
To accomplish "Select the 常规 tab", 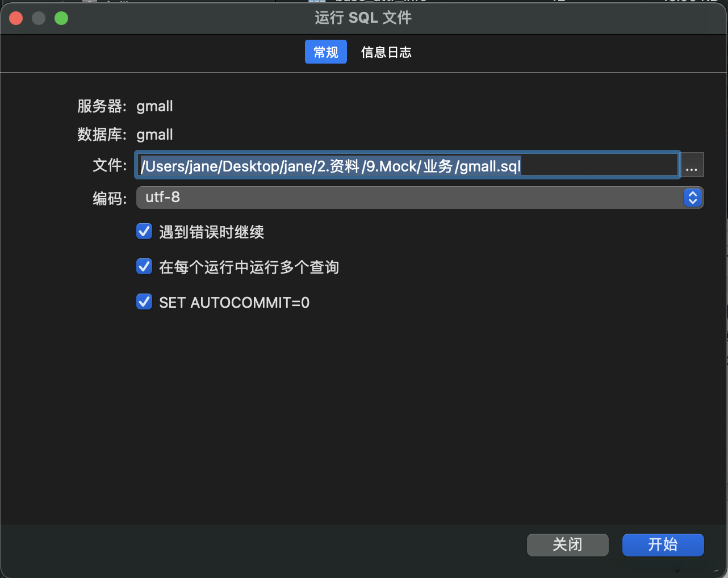I will click(x=325, y=52).
